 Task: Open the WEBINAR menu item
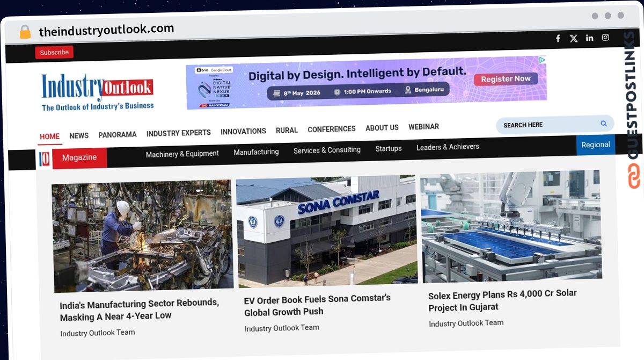(423, 127)
